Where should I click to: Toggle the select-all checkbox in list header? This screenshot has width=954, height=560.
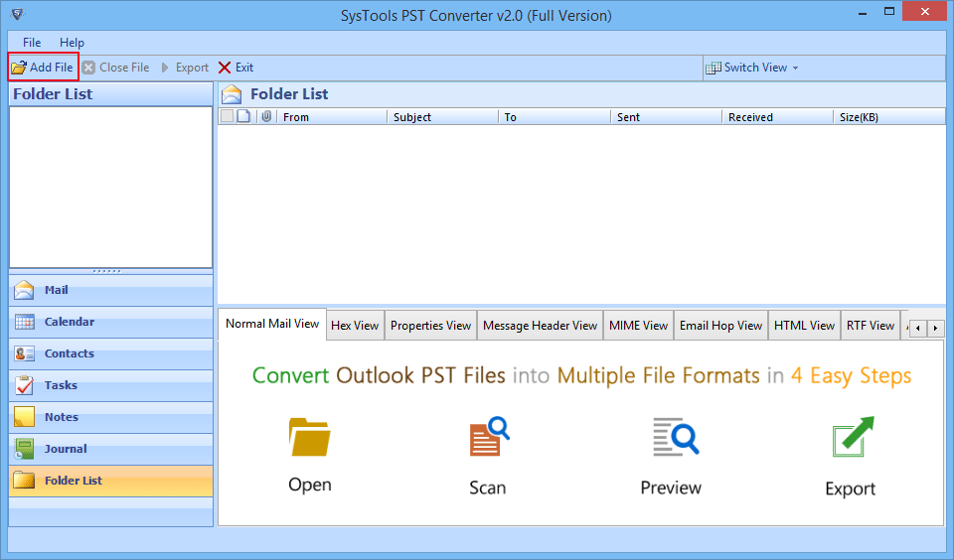[x=227, y=117]
